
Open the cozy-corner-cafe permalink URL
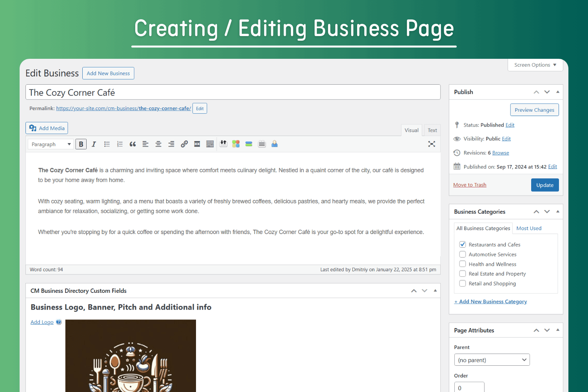(x=123, y=109)
